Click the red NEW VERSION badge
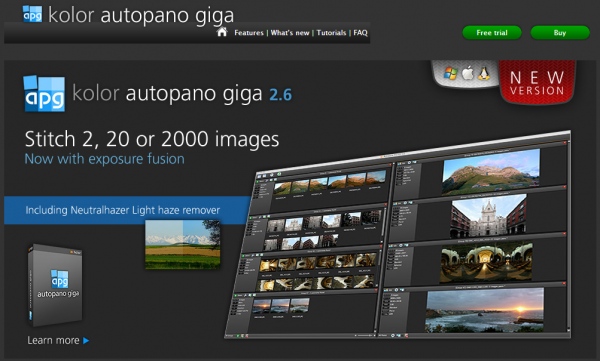600x361 pixels. tap(537, 82)
